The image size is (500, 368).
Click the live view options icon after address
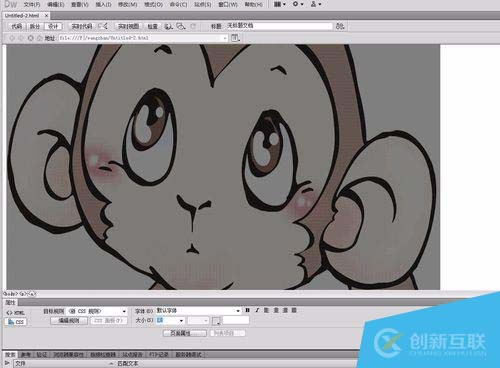(235, 38)
